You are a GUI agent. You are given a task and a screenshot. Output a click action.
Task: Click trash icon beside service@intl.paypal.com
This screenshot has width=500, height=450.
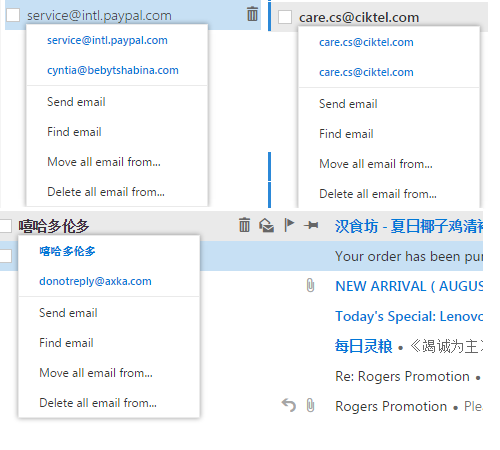[252, 14]
